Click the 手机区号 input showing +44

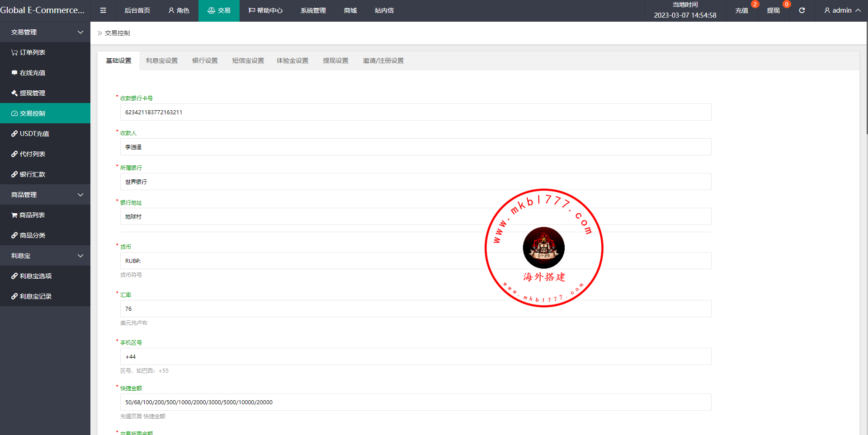coord(415,356)
